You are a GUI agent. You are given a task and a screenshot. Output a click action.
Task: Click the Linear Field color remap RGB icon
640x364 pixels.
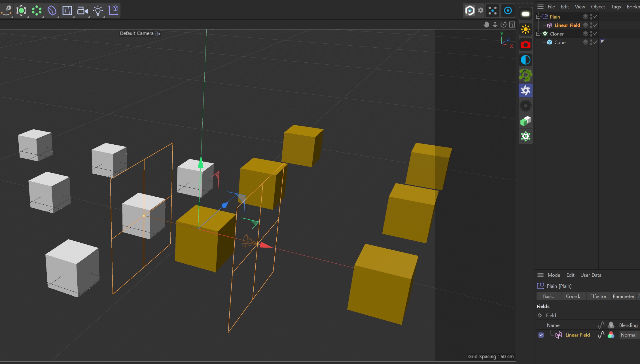point(611,335)
